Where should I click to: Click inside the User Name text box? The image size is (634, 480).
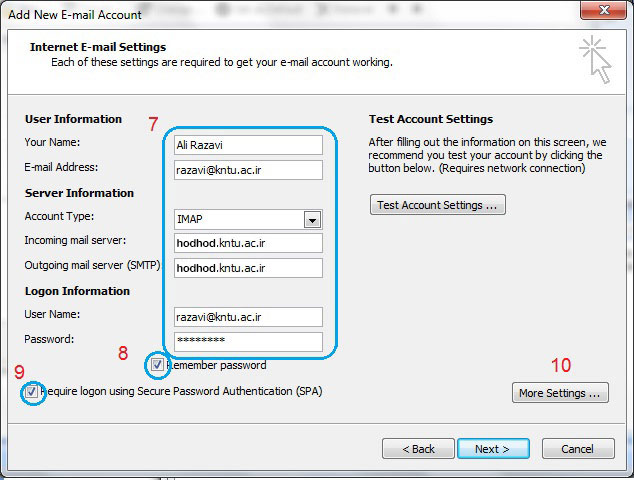[248, 317]
